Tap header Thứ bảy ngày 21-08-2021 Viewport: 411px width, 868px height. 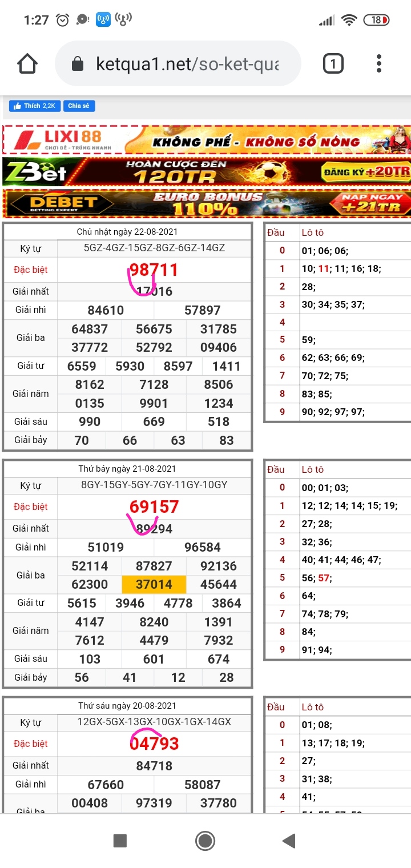click(127, 468)
